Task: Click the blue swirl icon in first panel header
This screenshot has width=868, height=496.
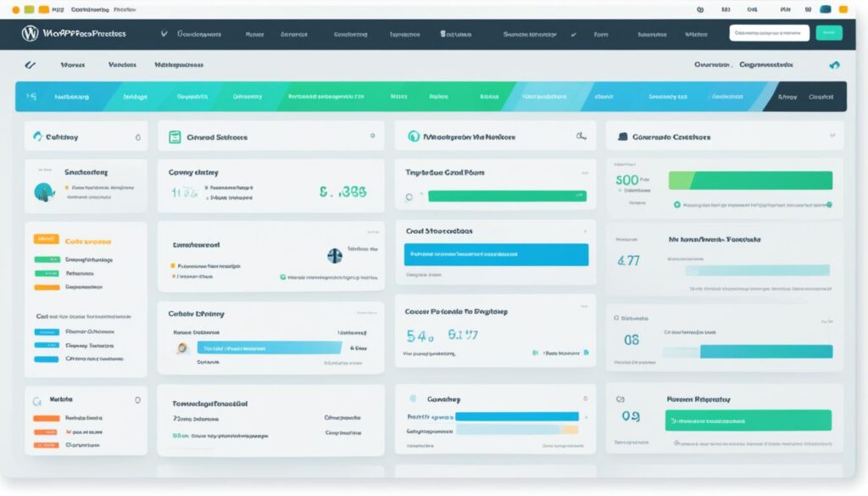Action: [x=37, y=137]
